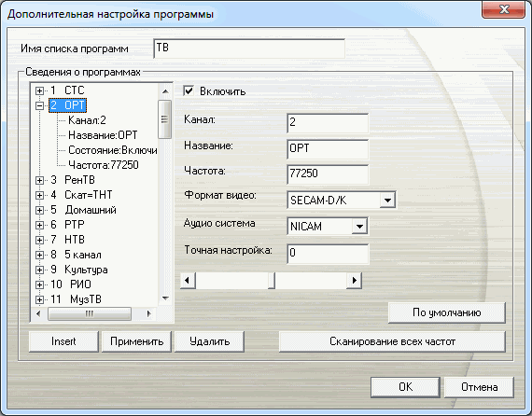Screen dimensions: 532x416
Task: Click the По умолчанию button
Action: (x=446, y=312)
